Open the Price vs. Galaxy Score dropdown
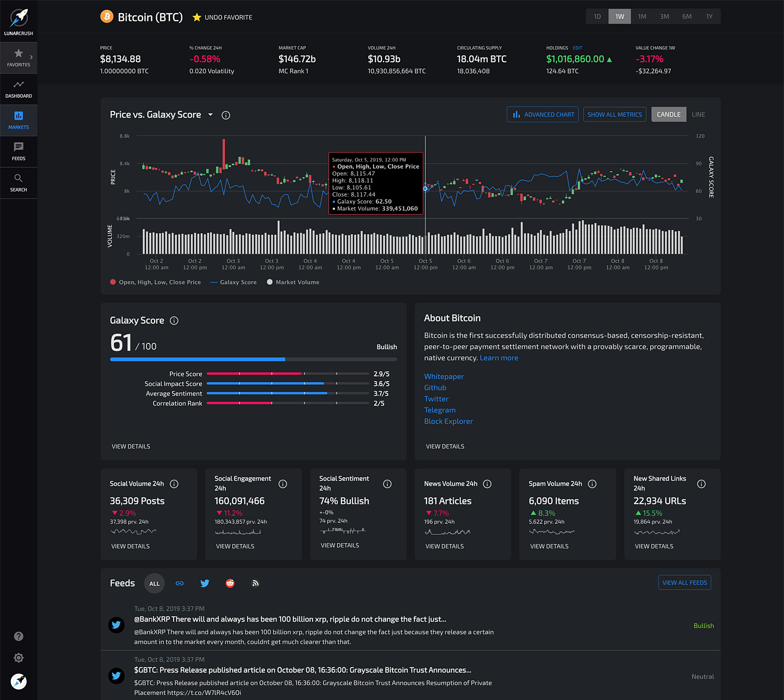This screenshot has height=700, width=784. [x=211, y=114]
